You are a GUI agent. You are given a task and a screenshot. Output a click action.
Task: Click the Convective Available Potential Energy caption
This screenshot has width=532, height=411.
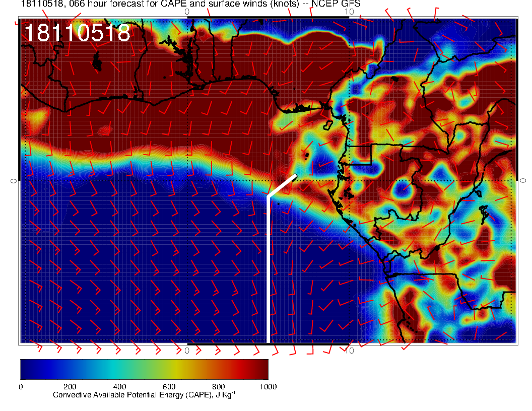pos(144,395)
